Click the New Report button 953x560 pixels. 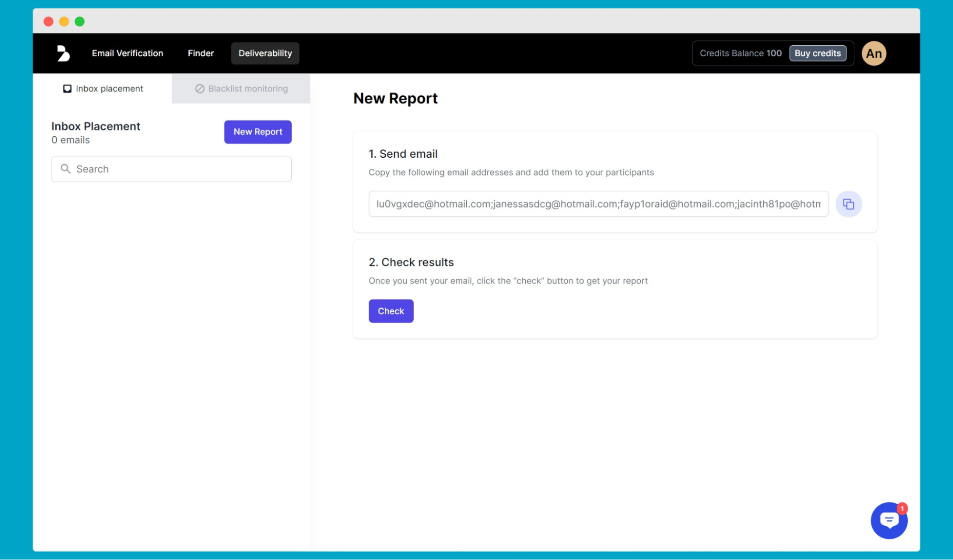coord(258,132)
